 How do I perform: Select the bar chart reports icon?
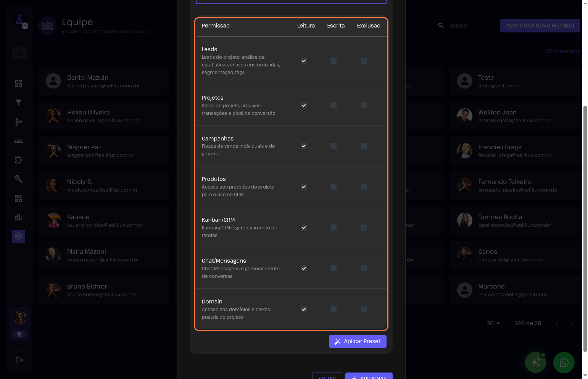tap(18, 217)
